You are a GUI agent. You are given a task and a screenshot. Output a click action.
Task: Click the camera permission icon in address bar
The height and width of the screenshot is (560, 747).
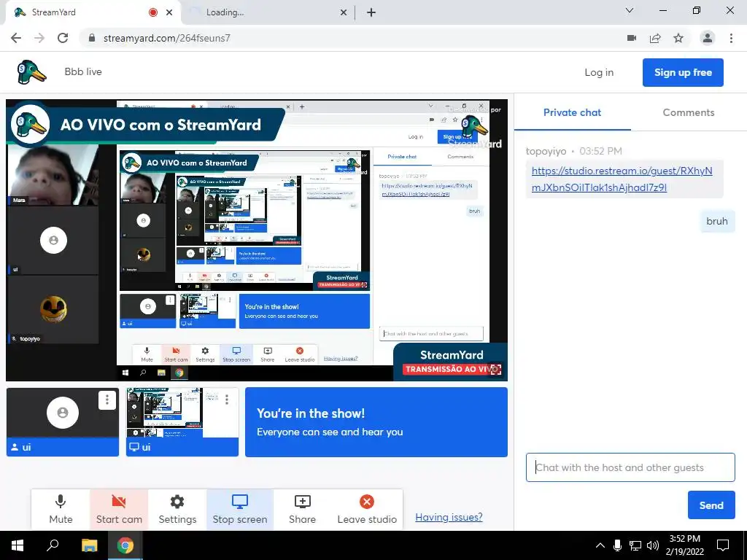632,38
